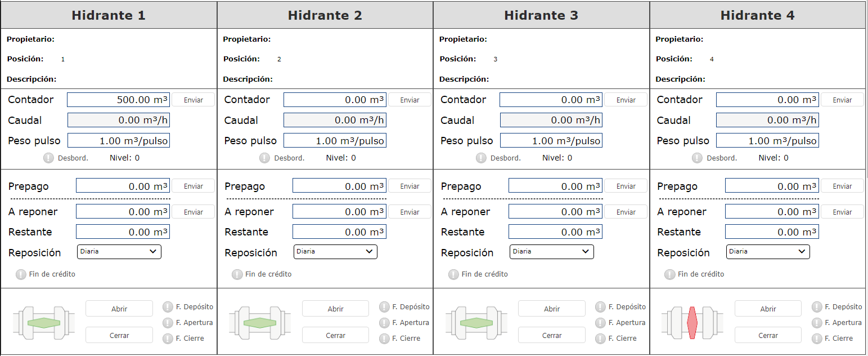868x356 pixels.
Task: Click the Desbord. alarm indicator in Hidrante 1
Action: tap(49, 158)
